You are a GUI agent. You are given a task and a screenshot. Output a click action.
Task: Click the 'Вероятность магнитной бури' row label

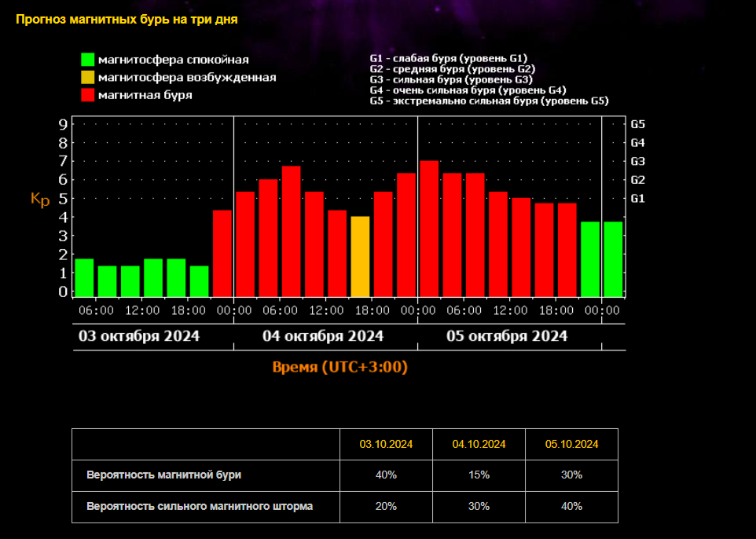coord(164,475)
